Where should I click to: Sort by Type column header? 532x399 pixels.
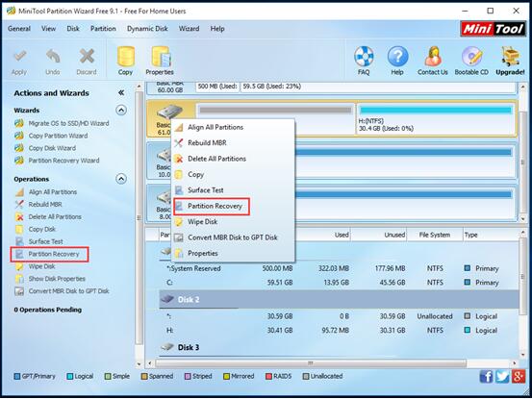(491, 235)
